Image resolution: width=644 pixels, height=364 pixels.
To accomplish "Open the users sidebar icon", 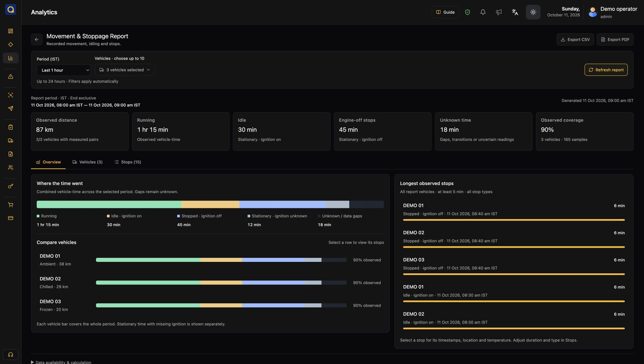I will [10, 168].
